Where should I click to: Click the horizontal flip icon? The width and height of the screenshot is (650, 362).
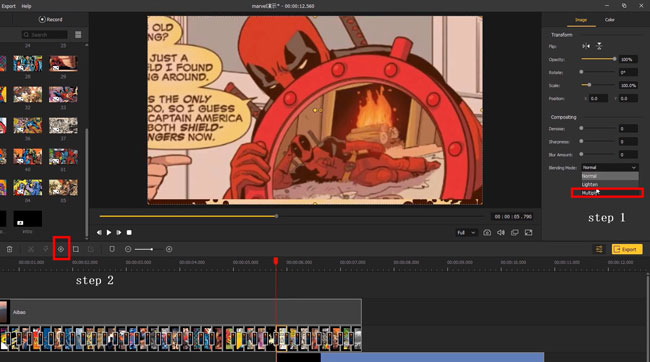pos(586,46)
